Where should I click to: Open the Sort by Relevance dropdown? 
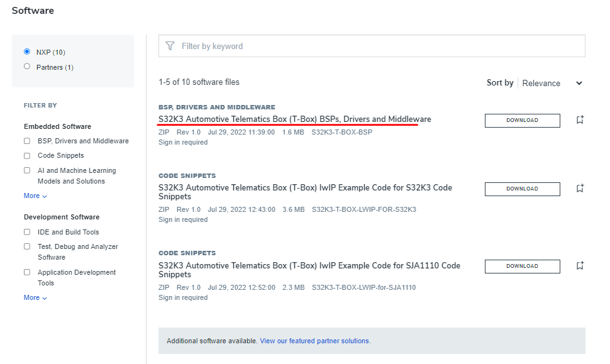point(552,83)
